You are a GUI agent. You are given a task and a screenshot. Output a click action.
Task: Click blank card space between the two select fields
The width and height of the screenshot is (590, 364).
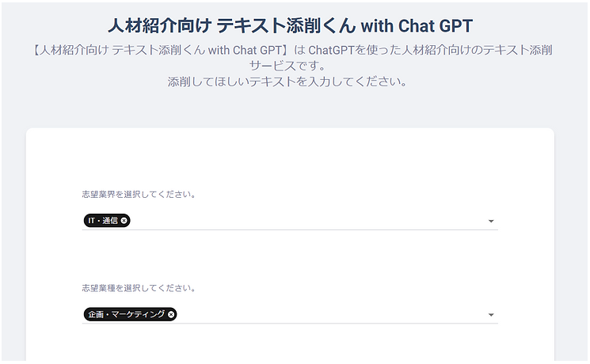point(290,257)
